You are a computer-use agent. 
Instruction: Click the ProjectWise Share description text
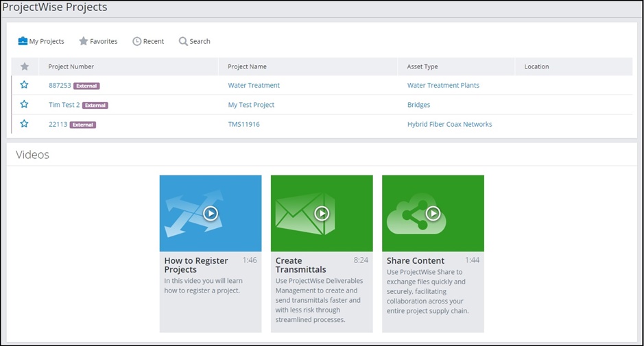coord(427,291)
